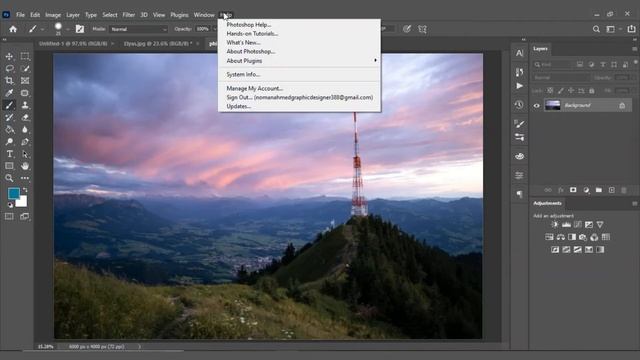Toggle Quick Mask mode
Screen dimensions: 640x360
9,217
